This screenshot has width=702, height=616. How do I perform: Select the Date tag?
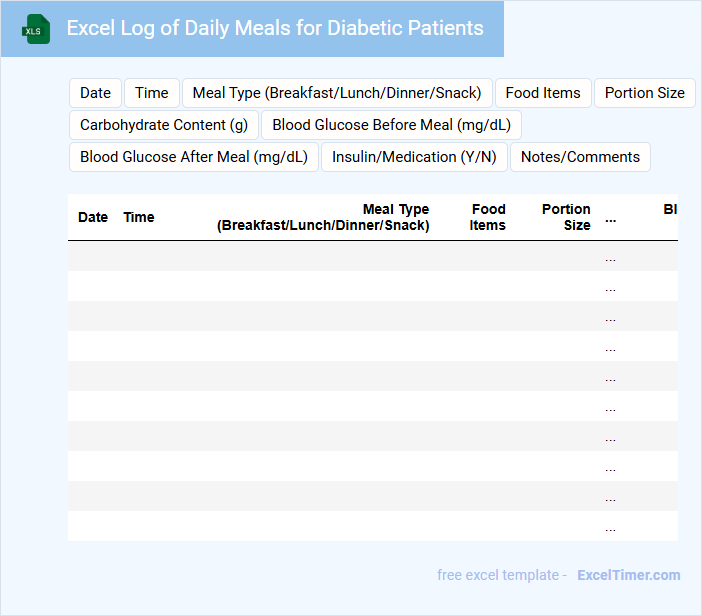tap(95, 93)
